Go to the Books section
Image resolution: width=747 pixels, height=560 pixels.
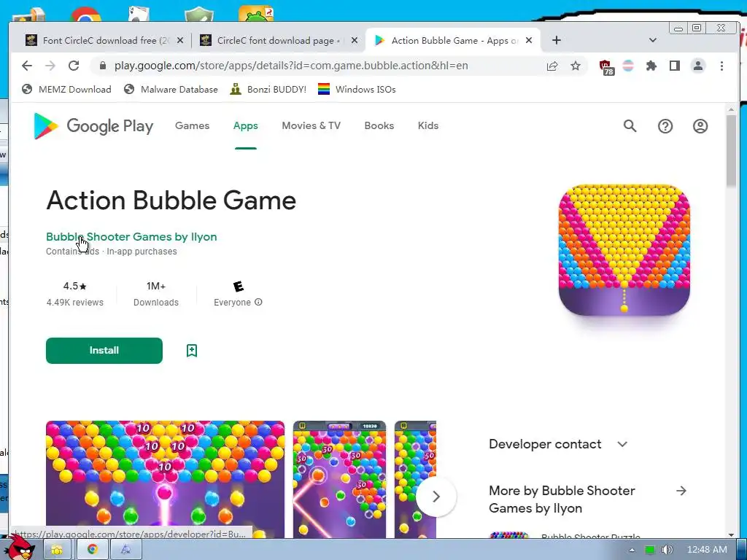[x=379, y=125]
